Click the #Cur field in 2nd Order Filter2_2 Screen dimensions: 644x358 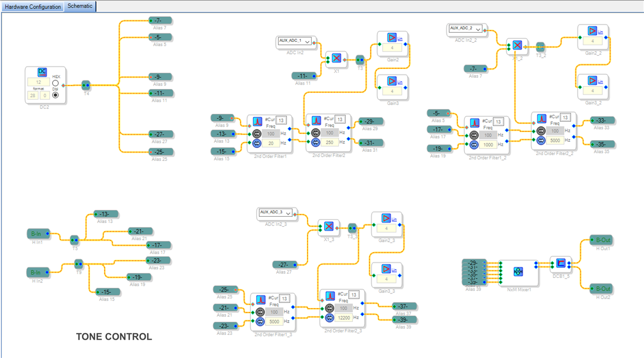pos(565,117)
